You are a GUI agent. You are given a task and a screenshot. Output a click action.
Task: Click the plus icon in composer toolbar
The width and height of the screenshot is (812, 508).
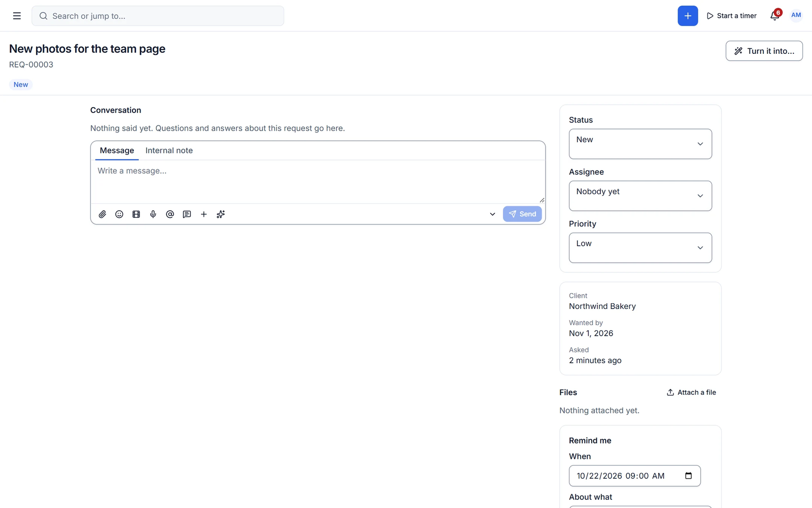(x=204, y=214)
